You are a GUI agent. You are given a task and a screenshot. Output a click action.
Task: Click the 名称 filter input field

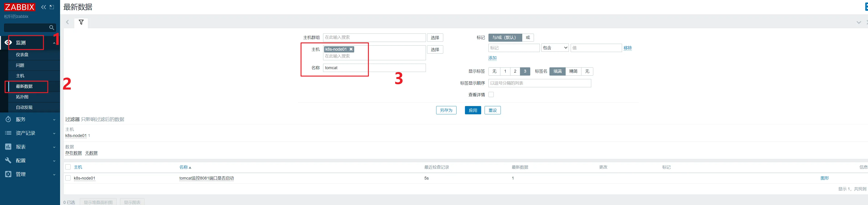[374, 68]
